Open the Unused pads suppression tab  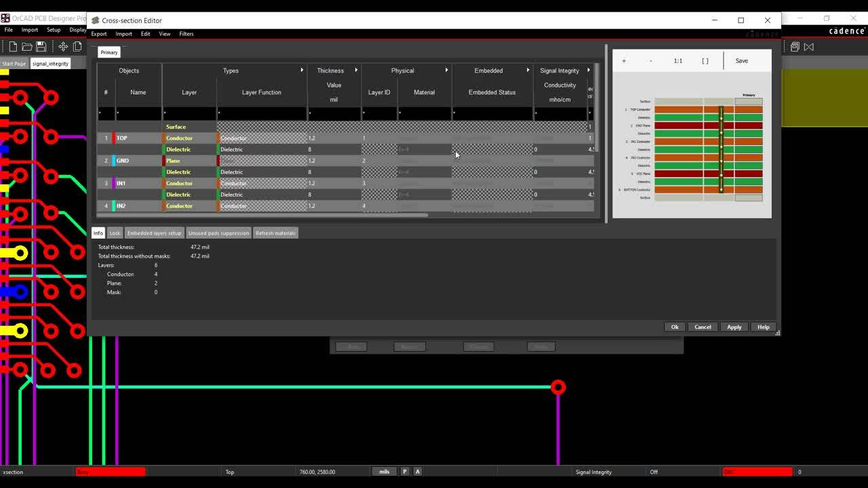coord(218,233)
